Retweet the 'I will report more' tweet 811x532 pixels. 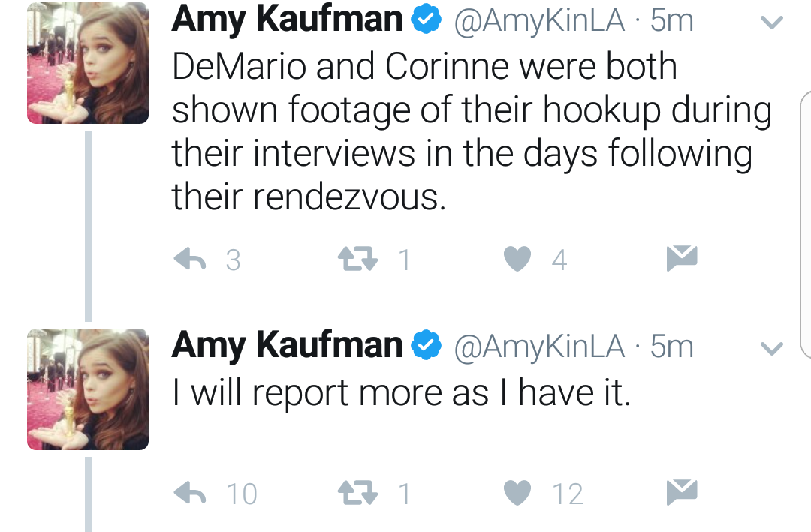[x=357, y=493]
